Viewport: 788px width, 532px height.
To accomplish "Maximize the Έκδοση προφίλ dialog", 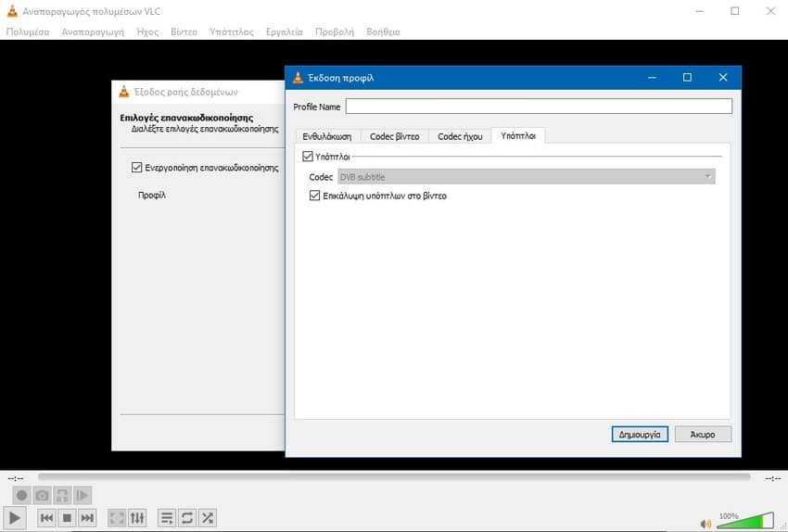I will click(x=687, y=77).
